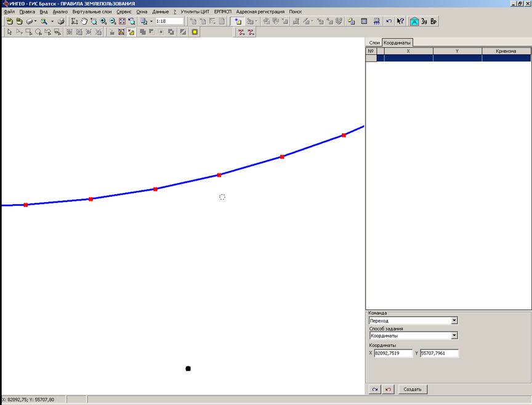Click the 'Зу' toolbar button
The image size is (532, 405).
424,22
